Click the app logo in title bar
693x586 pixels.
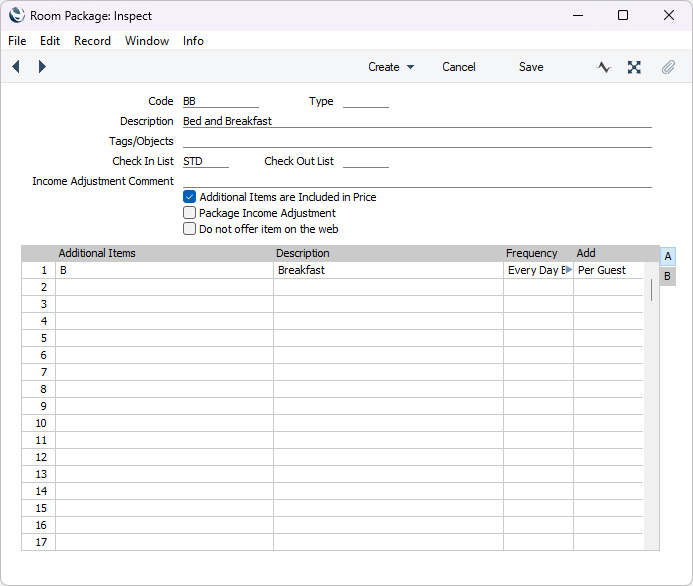(x=17, y=15)
